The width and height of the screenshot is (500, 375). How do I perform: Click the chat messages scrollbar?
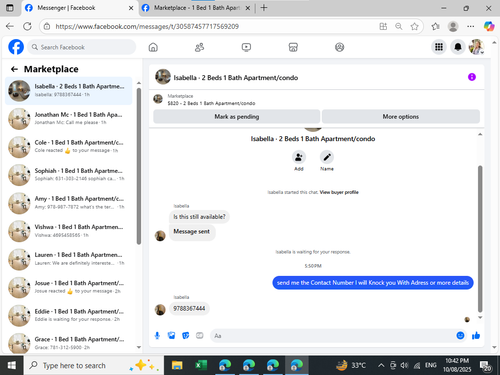(480, 239)
